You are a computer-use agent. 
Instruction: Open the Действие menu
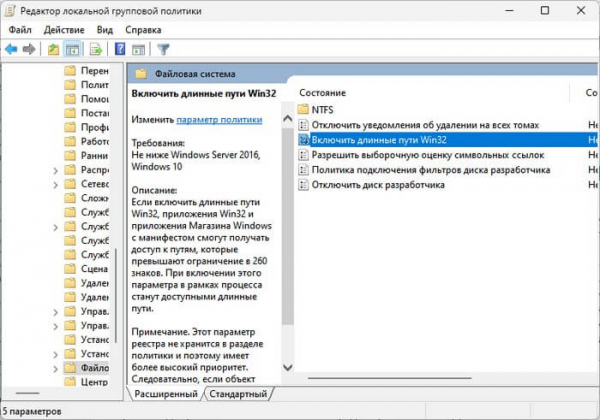64,30
